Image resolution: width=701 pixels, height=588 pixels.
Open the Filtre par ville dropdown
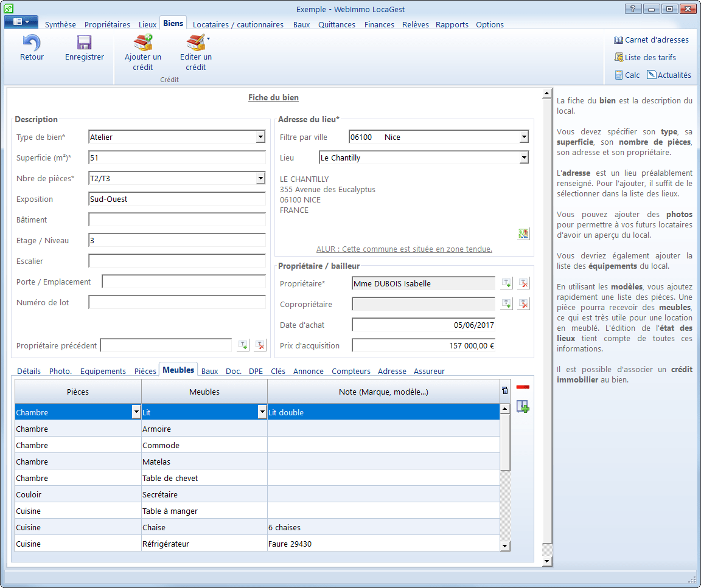[x=524, y=137]
